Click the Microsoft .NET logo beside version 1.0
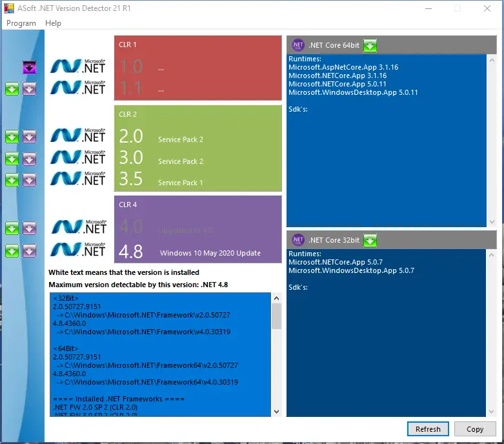This screenshot has height=444, width=504. (78, 66)
